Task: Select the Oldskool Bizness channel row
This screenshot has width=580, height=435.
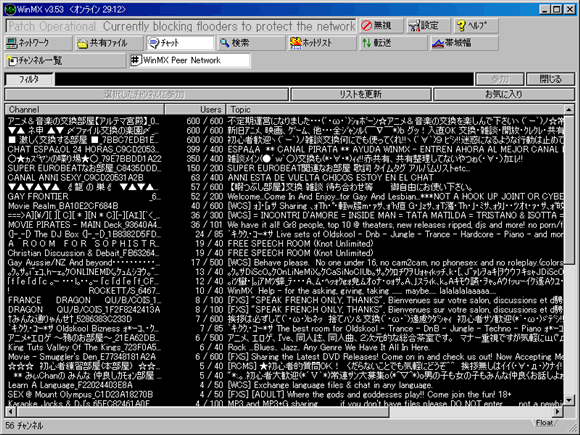Action: click(x=284, y=328)
